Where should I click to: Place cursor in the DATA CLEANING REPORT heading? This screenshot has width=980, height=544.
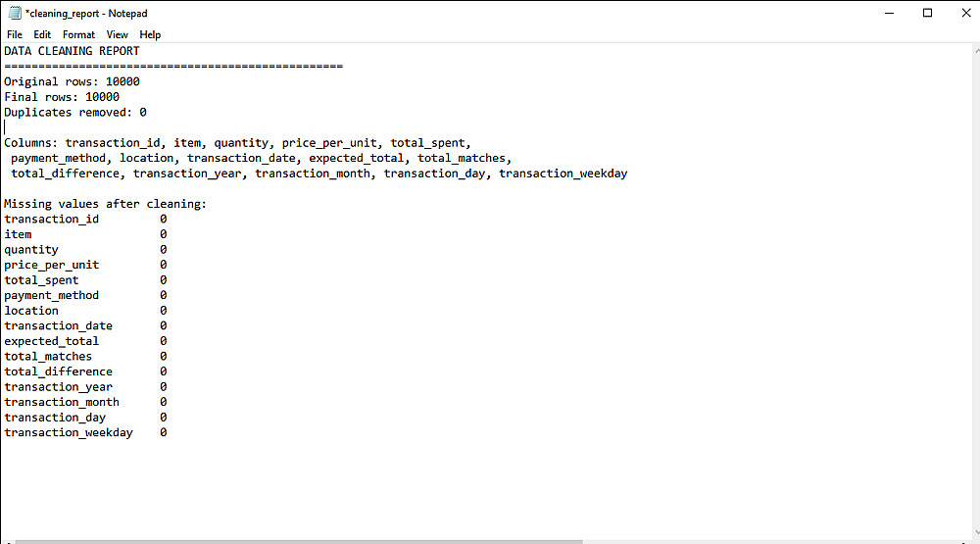[72, 51]
